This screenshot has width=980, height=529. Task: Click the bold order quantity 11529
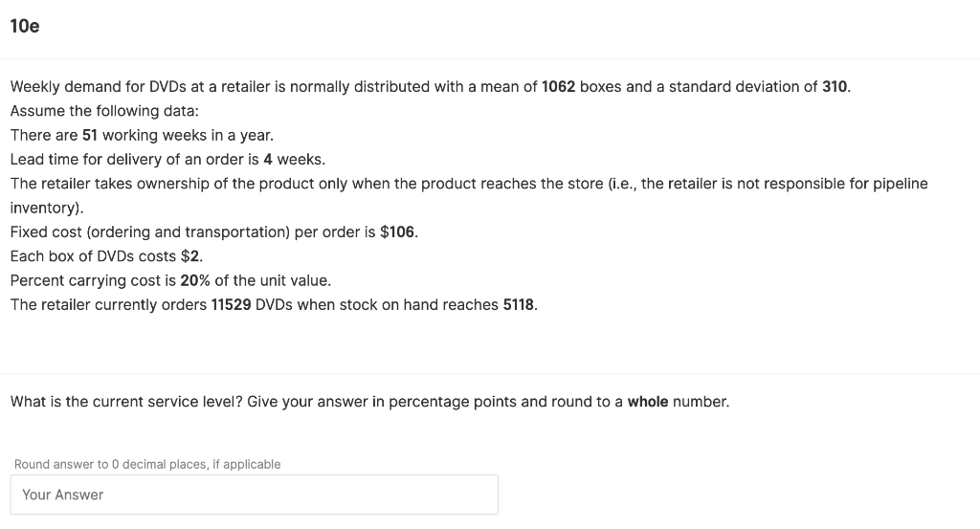point(232,305)
